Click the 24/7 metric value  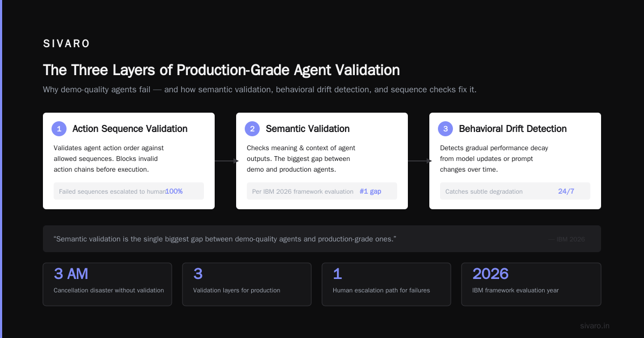(566, 191)
